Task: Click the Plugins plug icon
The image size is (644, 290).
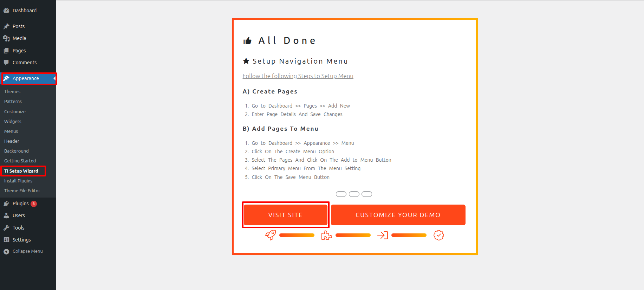Action: [x=6, y=204]
